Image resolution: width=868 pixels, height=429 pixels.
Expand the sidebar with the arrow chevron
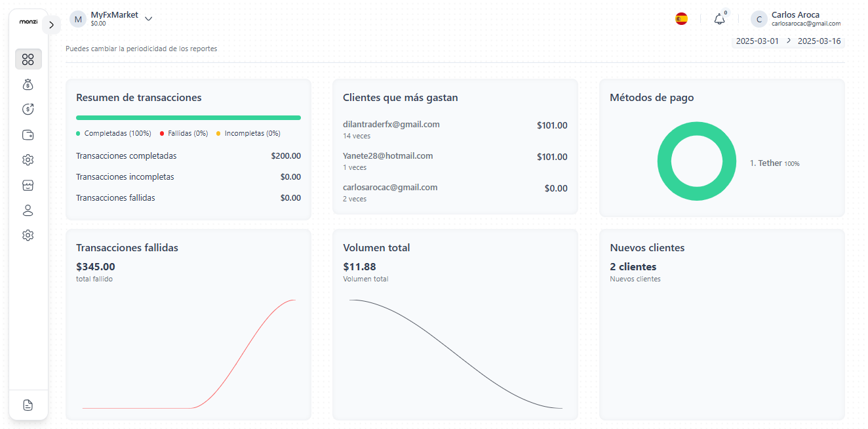click(x=51, y=24)
